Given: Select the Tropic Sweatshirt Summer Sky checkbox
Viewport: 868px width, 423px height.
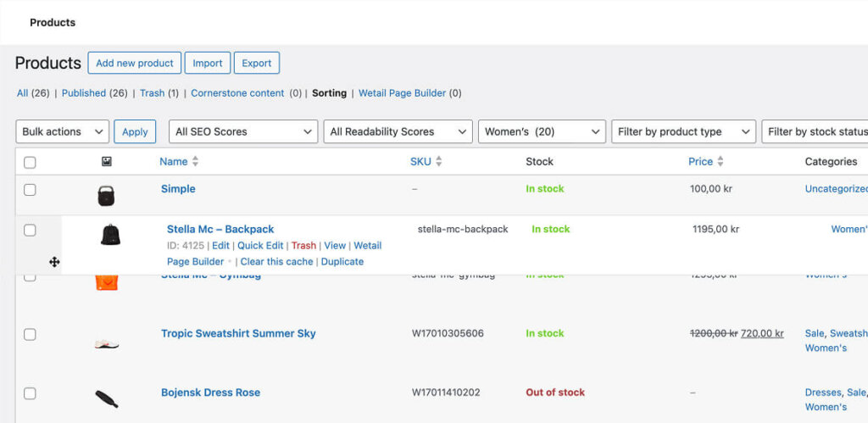Looking at the screenshot, I should point(30,334).
